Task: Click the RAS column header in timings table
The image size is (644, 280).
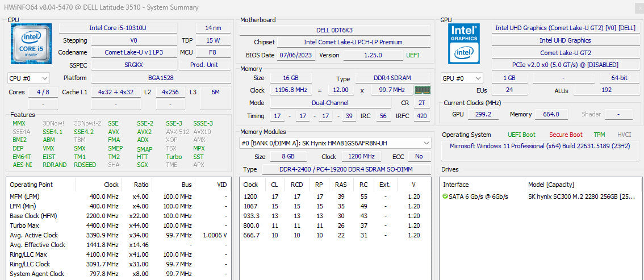Action: coord(340,185)
